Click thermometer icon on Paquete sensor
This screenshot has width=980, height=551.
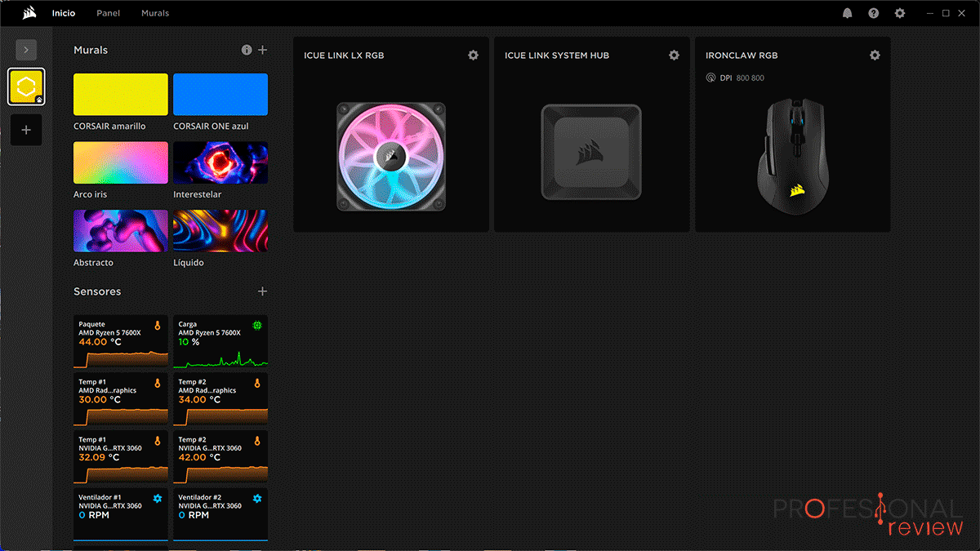[x=158, y=325]
